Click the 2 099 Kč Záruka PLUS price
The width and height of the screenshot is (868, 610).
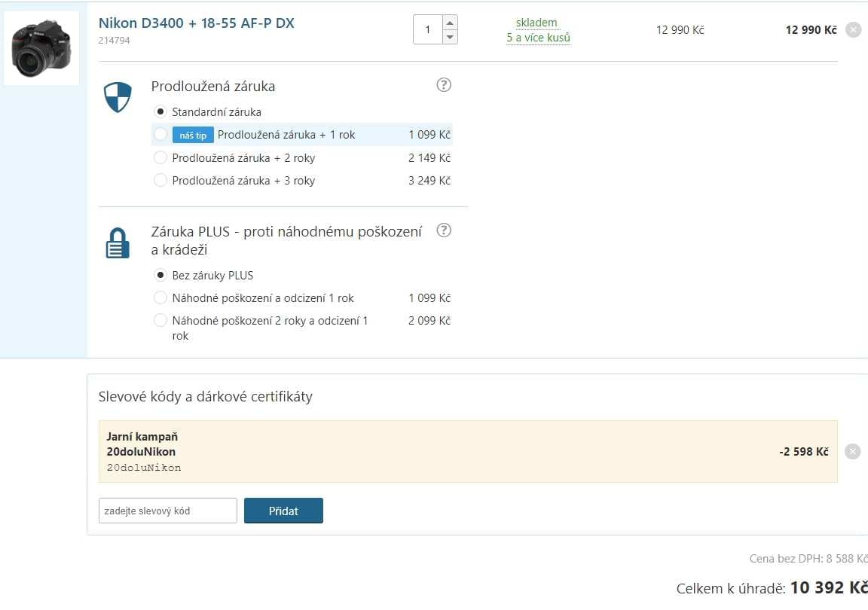click(x=429, y=321)
